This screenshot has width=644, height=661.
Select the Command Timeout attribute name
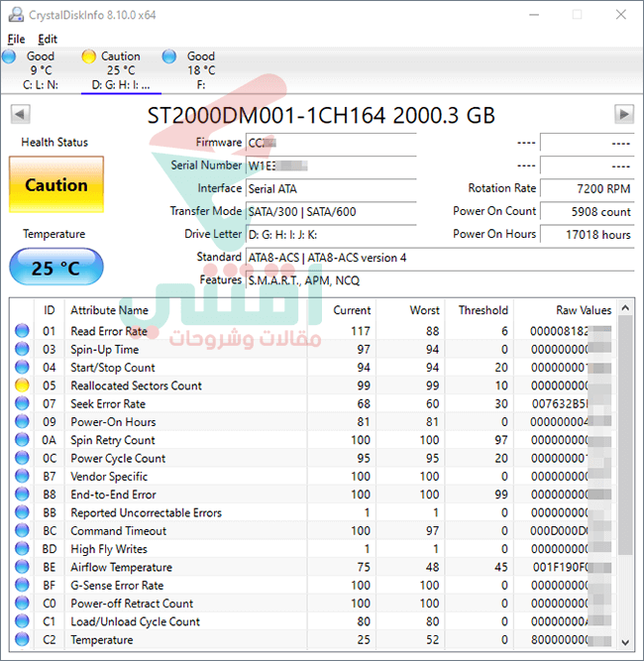click(119, 531)
